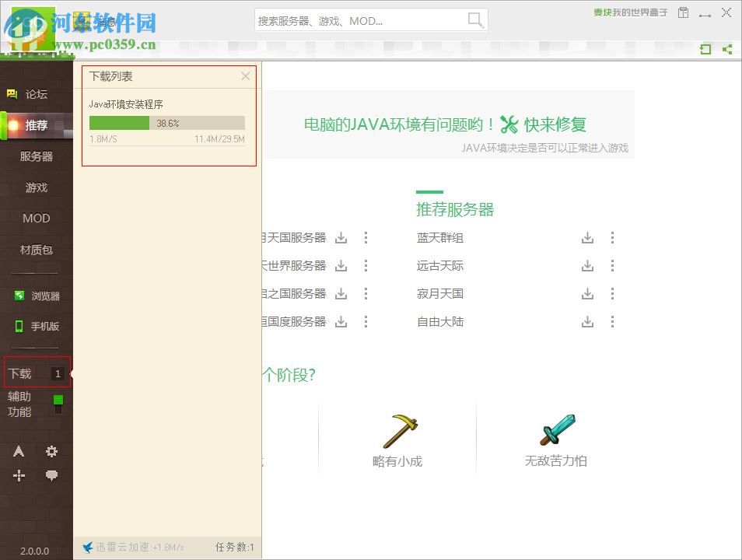Click the Java环境安装程序 download progress bar

pos(167,123)
